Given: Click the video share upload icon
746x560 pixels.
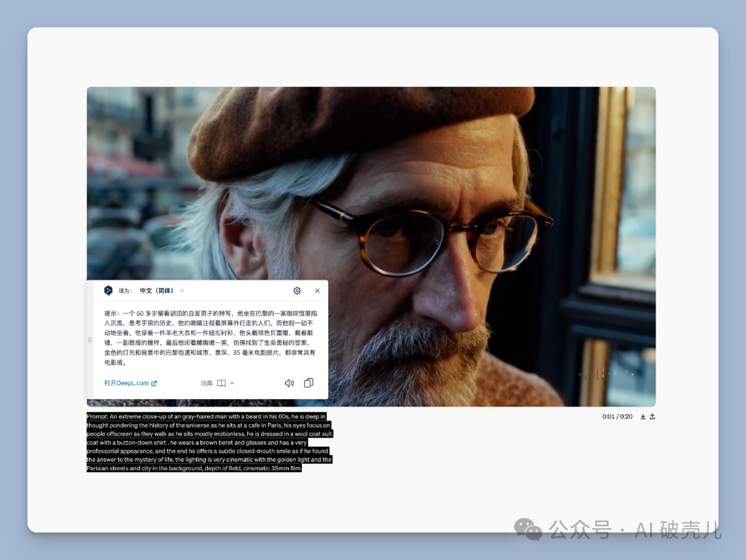Looking at the screenshot, I should [x=652, y=416].
